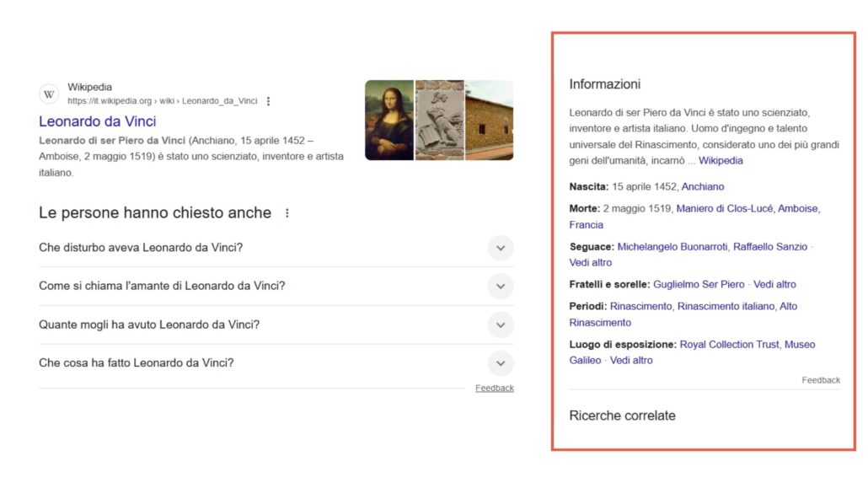Click Feedback in the Informazioni panel
Screen dimensions: 868x488
(x=821, y=380)
